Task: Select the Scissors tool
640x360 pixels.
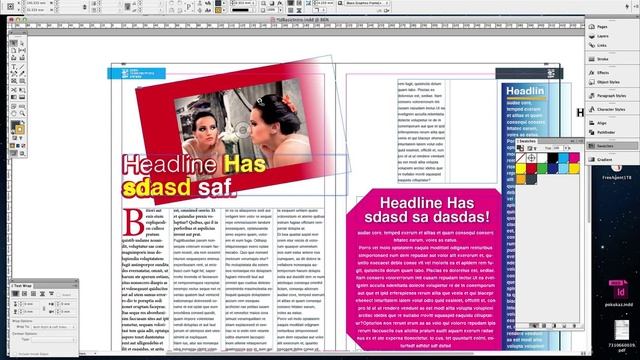Action: point(13,89)
